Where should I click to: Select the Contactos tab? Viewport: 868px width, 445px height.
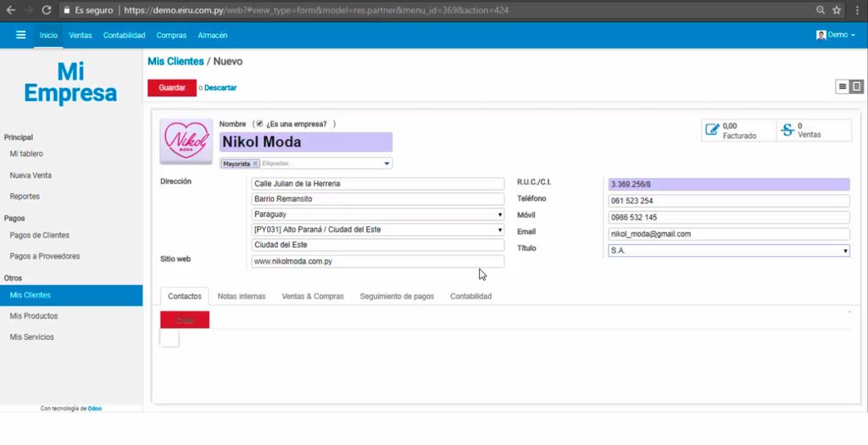pos(184,296)
